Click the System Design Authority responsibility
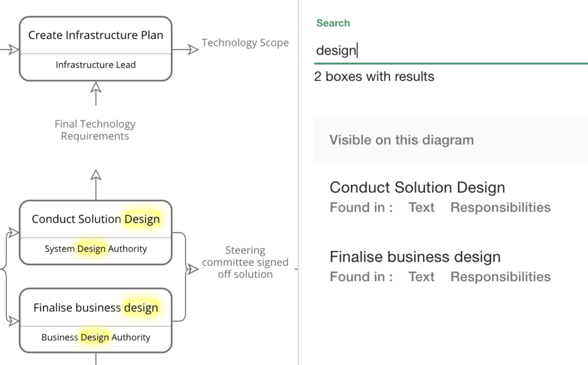This screenshot has width=588, height=365. tap(95, 248)
